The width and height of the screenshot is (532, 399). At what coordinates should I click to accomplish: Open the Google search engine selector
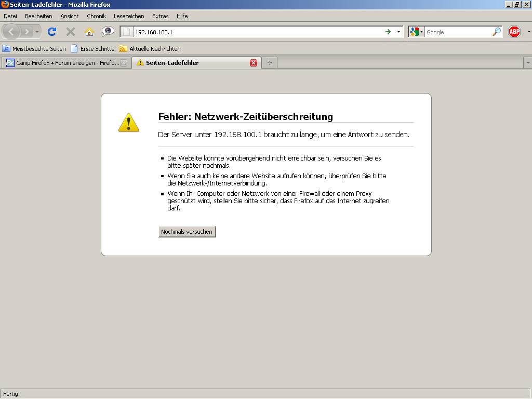point(416,32)
